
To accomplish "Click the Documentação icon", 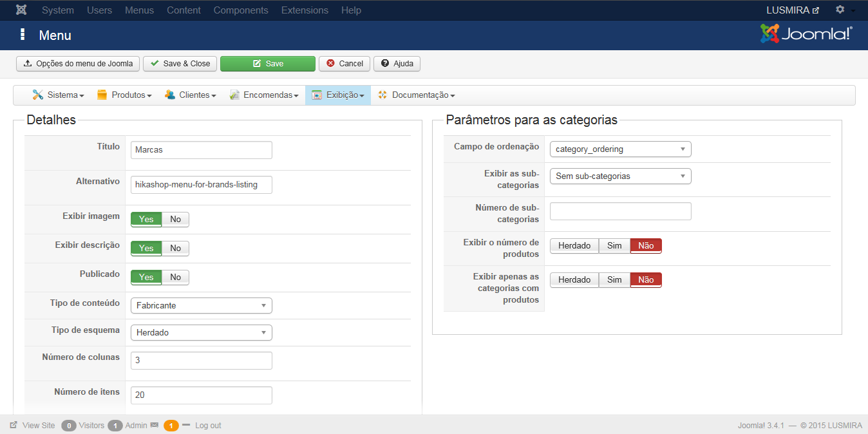I will pos(382,95).
